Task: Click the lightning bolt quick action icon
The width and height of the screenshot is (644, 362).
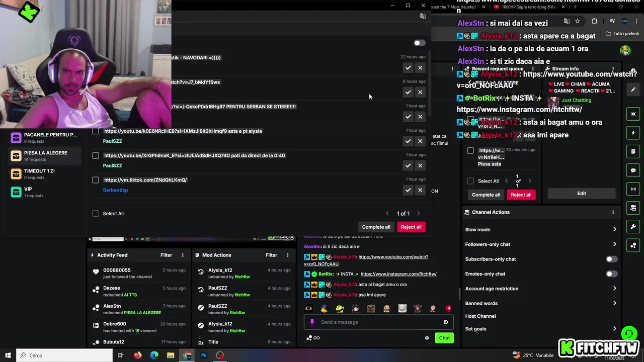Action: (x=633, y=133)
